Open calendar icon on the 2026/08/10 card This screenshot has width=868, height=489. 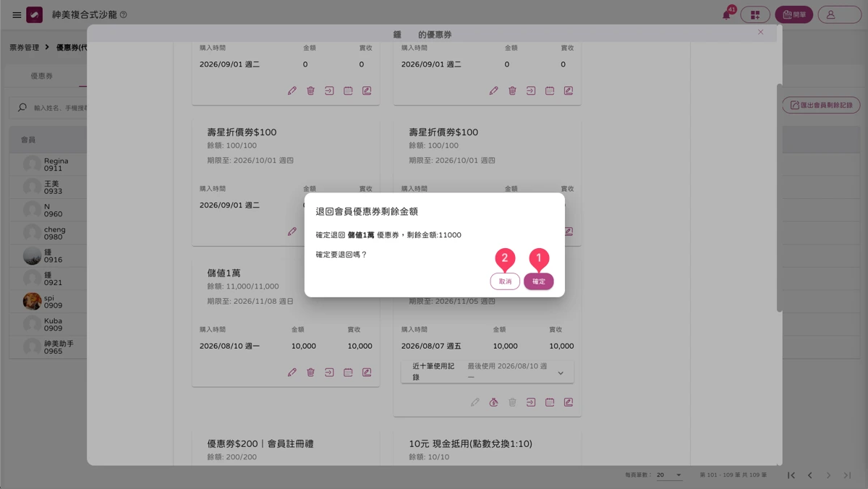click(348, 373)
